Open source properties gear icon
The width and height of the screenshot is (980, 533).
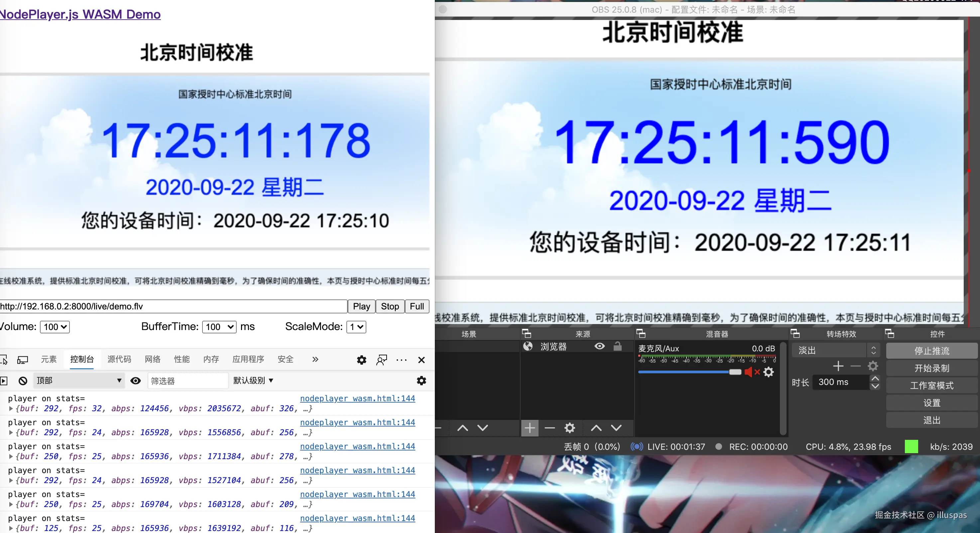tap(569, 428)
